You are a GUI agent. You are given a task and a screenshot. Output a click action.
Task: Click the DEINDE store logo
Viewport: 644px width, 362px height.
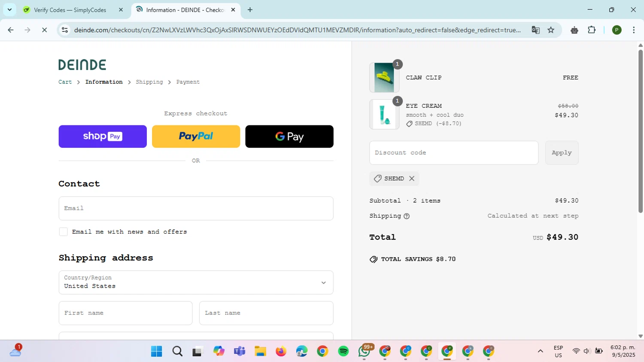(82, 65)
